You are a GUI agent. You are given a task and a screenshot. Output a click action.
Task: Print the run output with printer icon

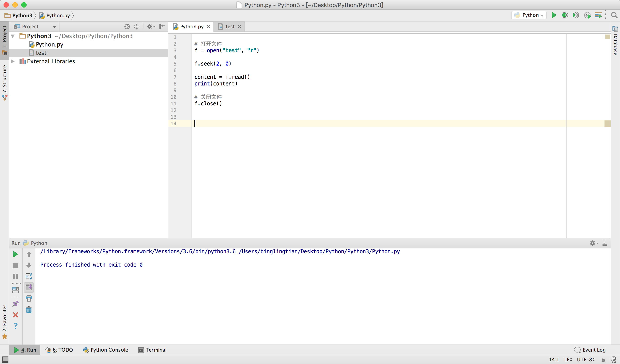(x=29, y=299)
